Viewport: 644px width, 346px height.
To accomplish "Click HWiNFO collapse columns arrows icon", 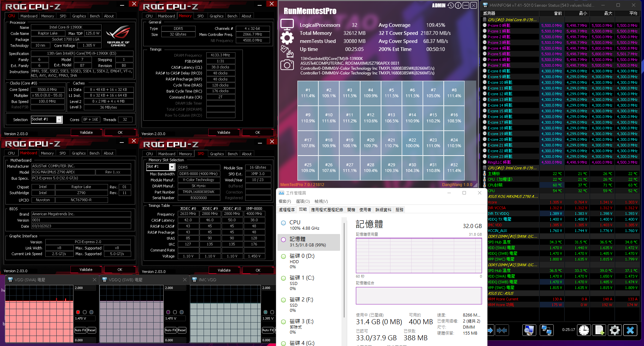I will tap(502, 330).
